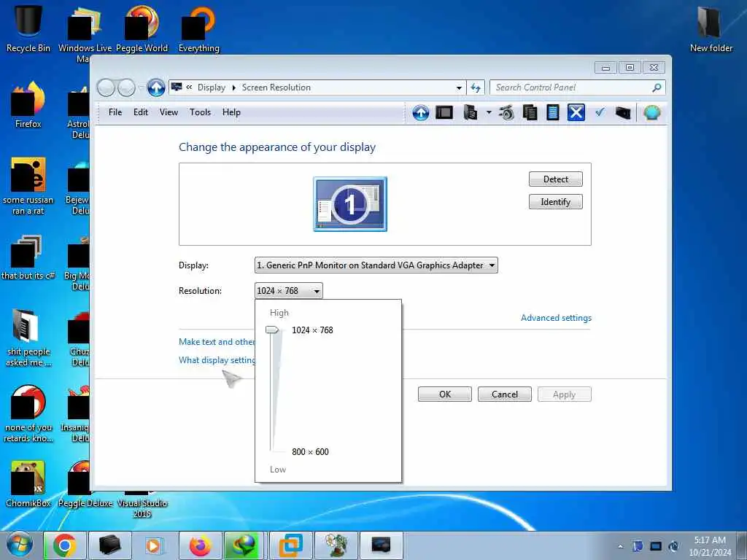Click the Detect button
The image size is (747, 560).
click(555, 179)
